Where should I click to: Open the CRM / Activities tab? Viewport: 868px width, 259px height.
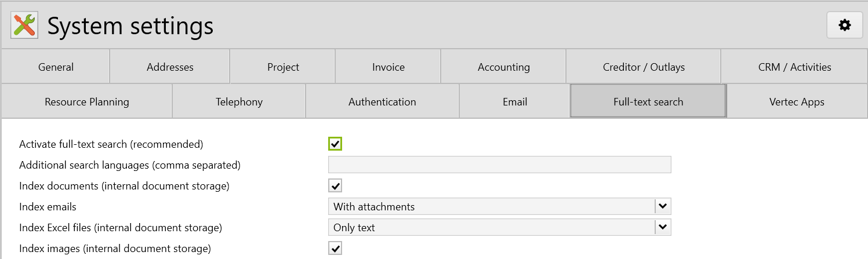[794, 67]
